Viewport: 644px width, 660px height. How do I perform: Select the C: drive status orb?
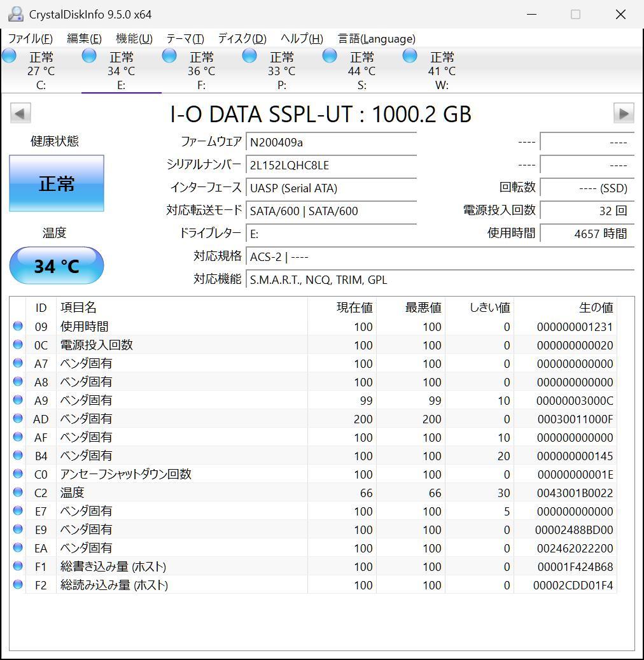[x=9, y=55]
